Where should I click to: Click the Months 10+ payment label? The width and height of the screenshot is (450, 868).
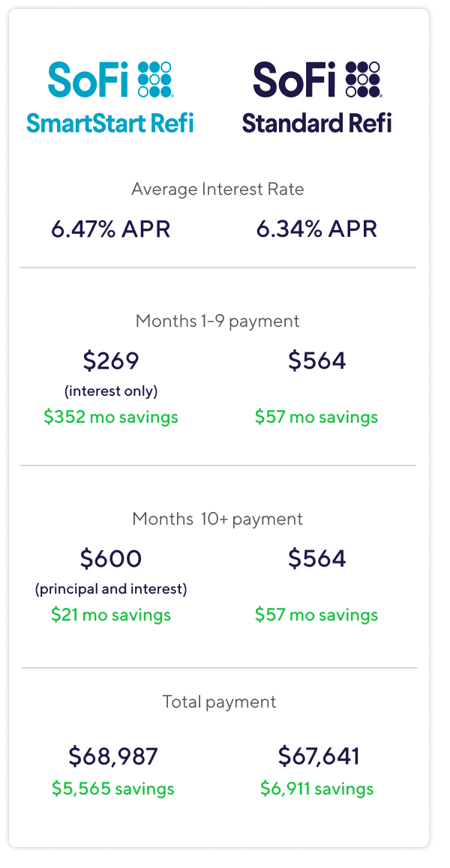(x=217, y=519)
